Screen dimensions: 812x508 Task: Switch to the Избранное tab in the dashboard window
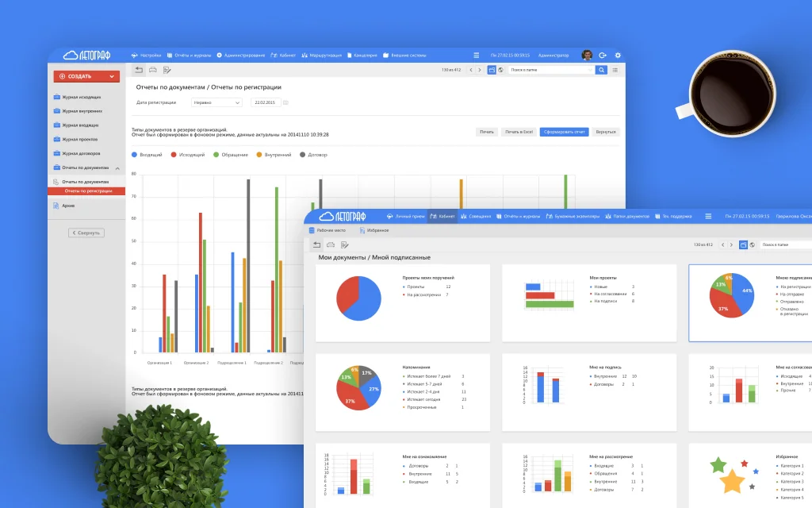[374, 230]
